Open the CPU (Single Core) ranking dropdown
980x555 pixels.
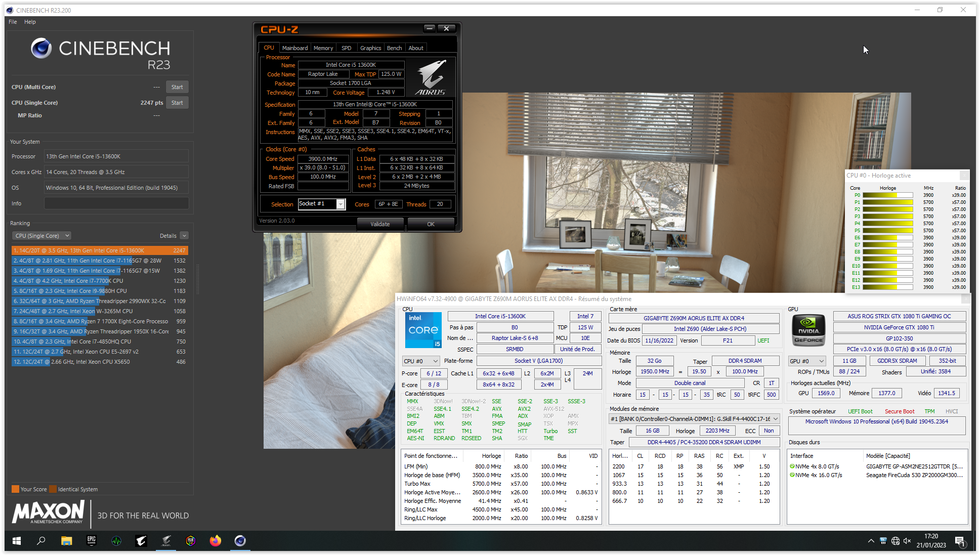[x=41, y=236]
